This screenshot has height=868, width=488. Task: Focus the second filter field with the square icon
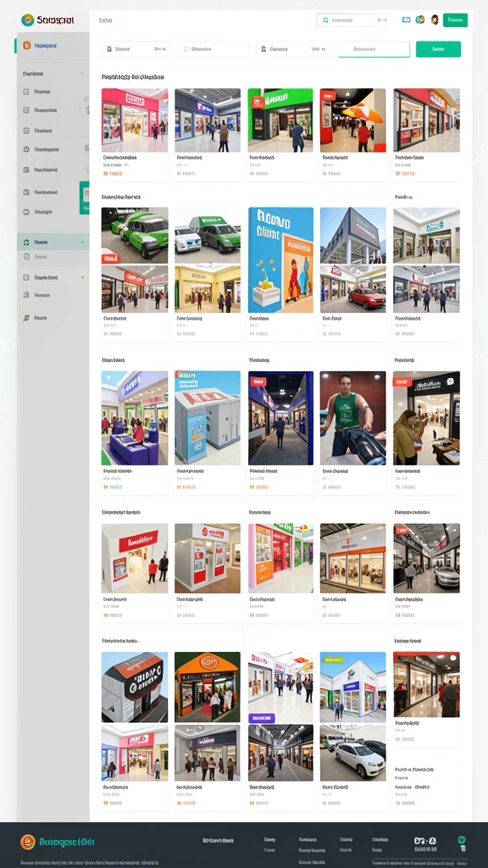213,48
